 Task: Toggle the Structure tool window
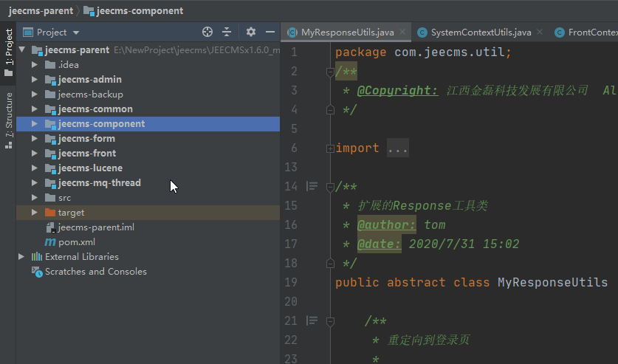[x=9, y=118]
